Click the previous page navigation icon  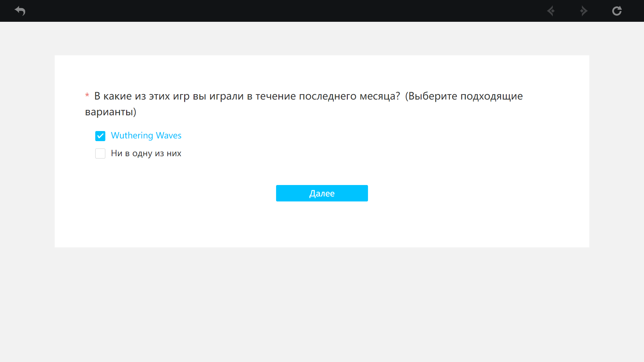tap(551, 11)
